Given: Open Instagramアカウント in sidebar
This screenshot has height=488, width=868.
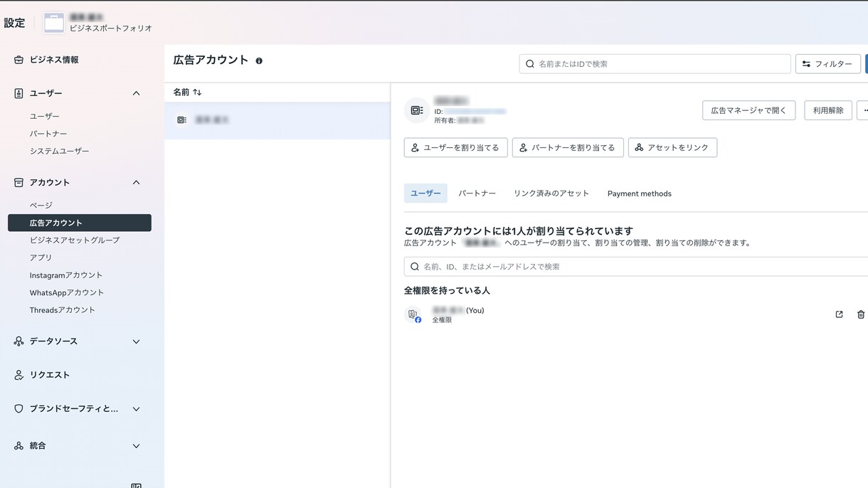Looking at the screenshot, I should click(x=66, y=275).
